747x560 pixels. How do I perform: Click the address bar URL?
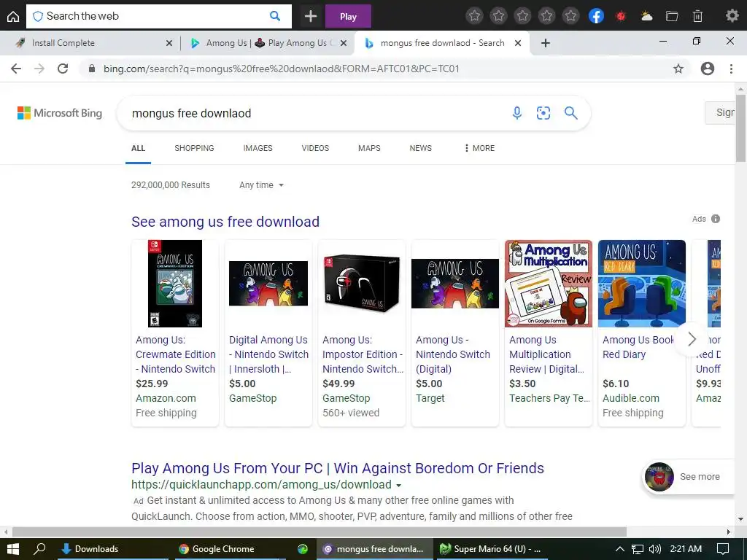[281, 69]
